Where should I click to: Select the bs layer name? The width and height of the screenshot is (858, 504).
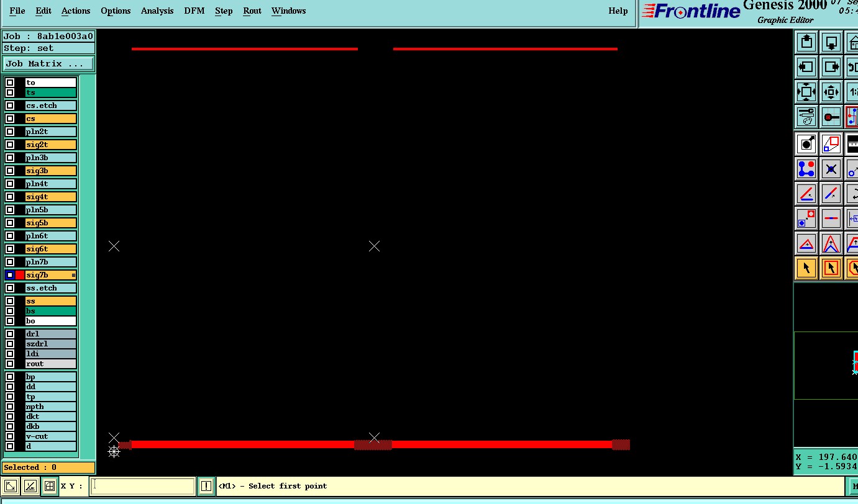(x=51, y=311)
